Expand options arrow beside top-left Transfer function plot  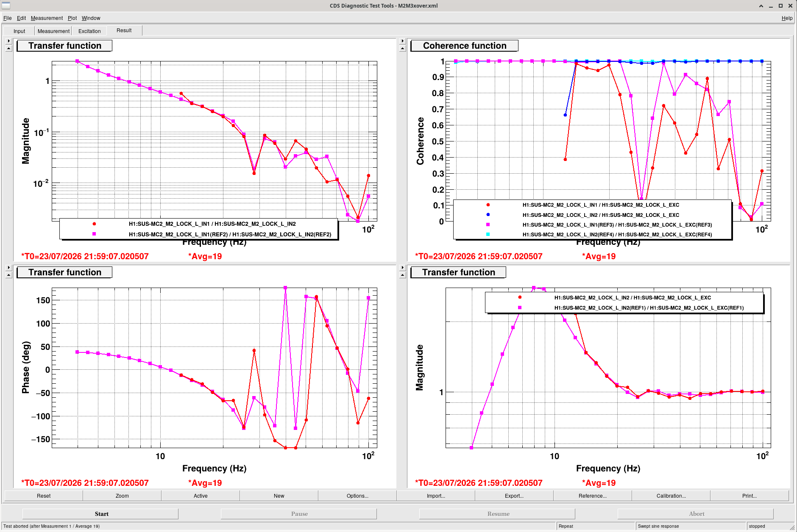point(8,41)
